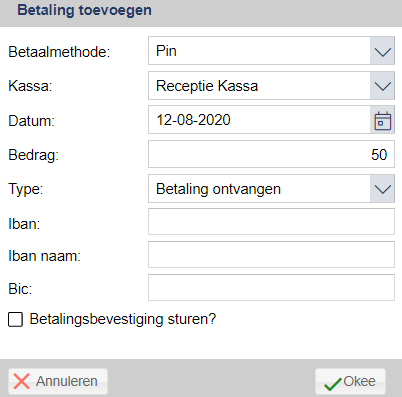
Task: Click into the Iban naam field
Action: coord(271,255)
